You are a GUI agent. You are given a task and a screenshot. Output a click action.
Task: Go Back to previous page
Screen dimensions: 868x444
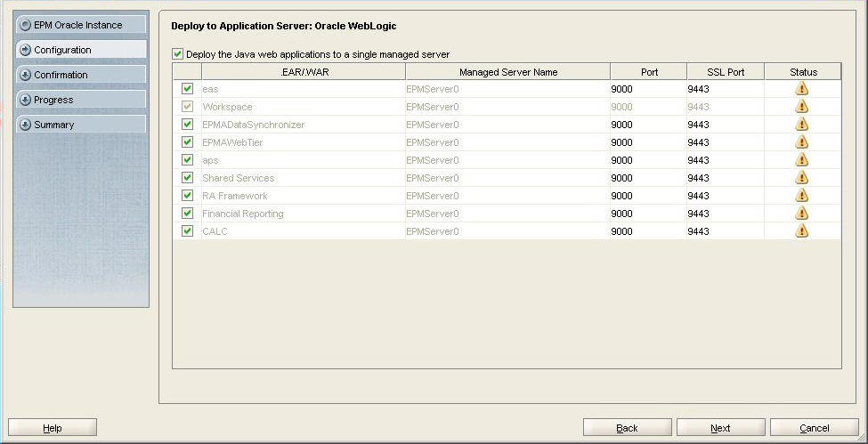coord(628,428)
